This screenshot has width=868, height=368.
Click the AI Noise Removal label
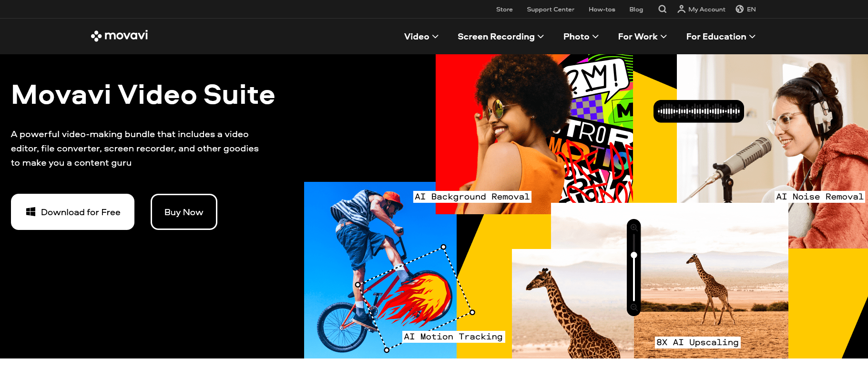(x=819, y=197)
